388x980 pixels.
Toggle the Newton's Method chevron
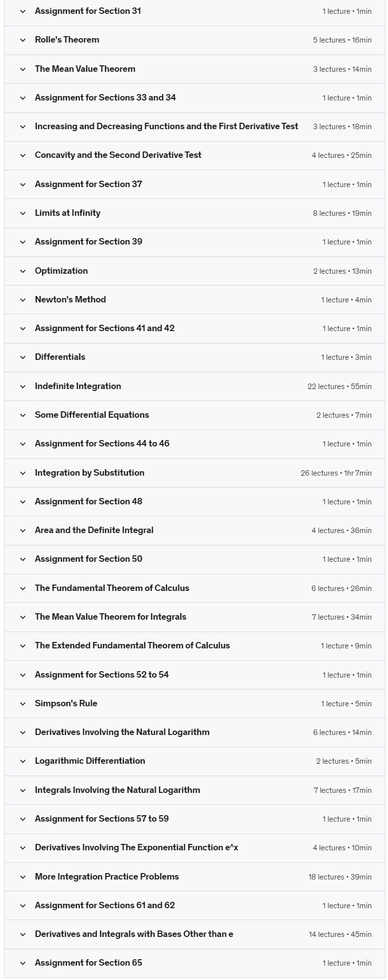coord(23,300)
